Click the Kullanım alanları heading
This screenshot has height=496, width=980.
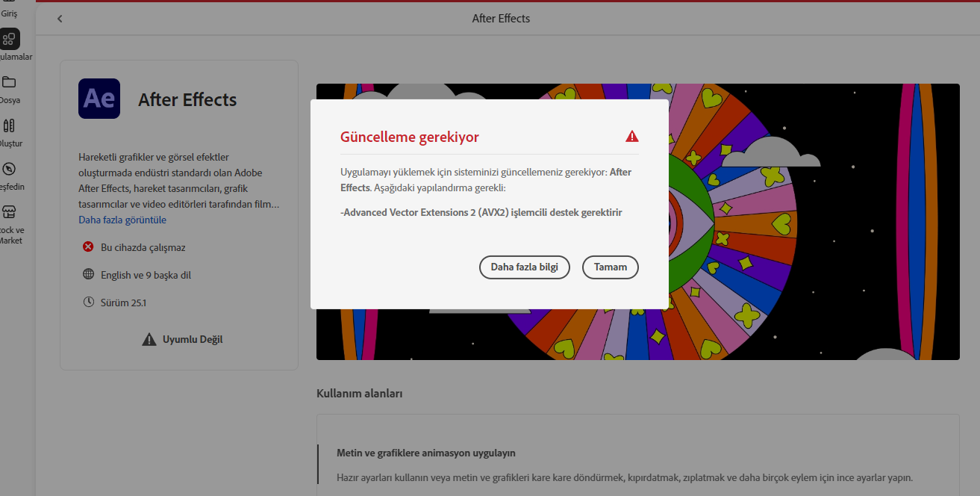(x=360, y=393)
